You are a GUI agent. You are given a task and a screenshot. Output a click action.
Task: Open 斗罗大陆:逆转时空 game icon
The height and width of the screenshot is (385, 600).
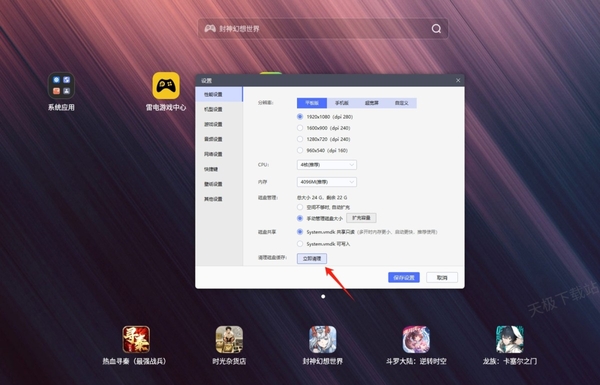pos(416,339)
